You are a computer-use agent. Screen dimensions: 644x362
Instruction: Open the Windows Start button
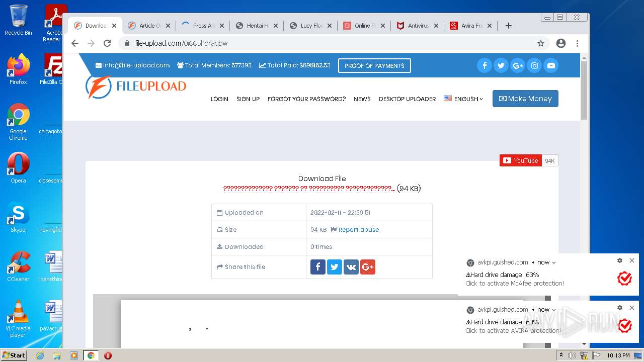coord(14,355)
